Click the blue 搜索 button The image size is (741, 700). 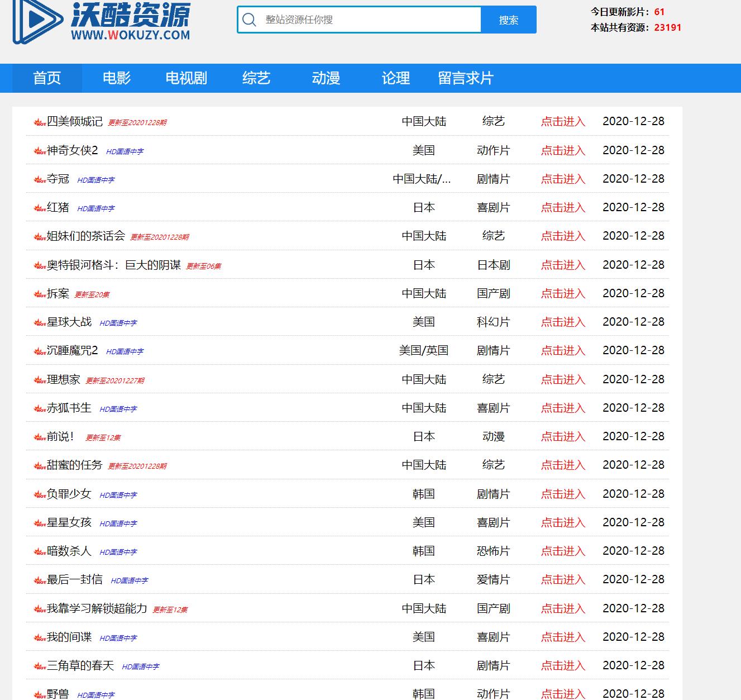click(509, 20)
